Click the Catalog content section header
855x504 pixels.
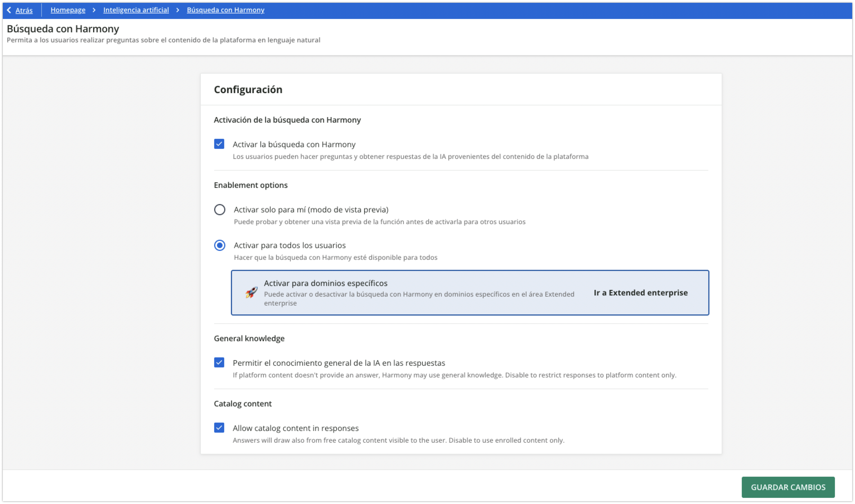[243, 403]
